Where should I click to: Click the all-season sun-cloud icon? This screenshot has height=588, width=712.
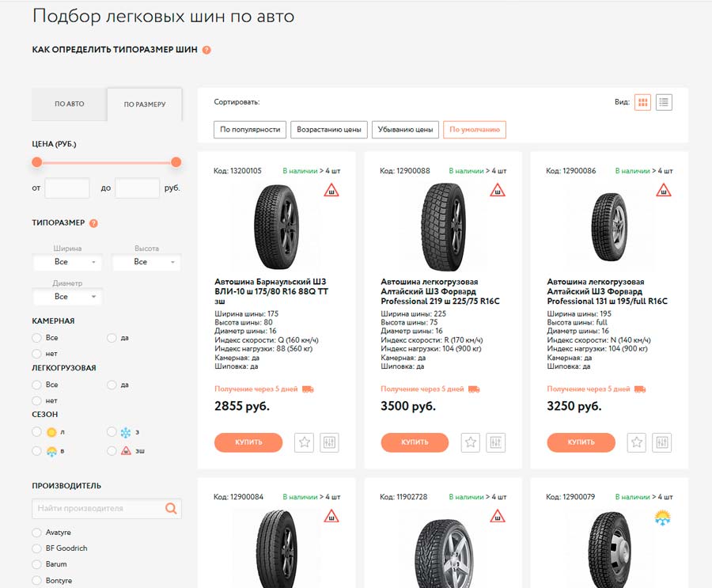(51, 451)
